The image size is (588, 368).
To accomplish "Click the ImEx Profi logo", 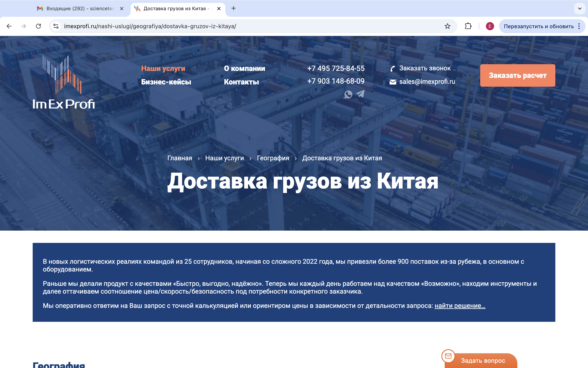I will point(64,82).
